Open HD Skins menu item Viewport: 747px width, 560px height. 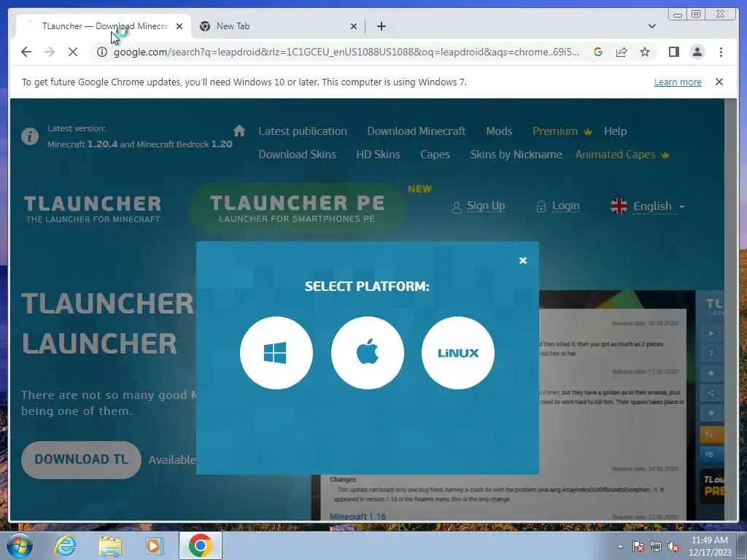pos(378,155)
